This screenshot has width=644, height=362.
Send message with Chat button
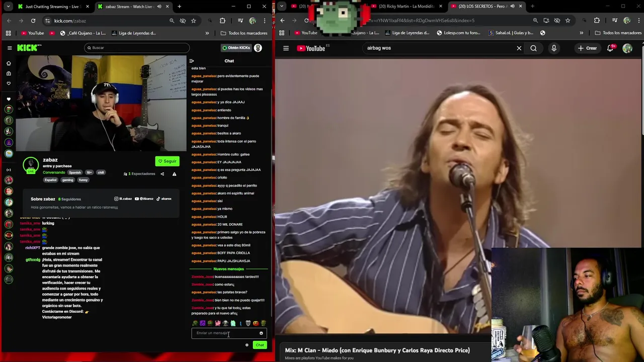point(260,345)
